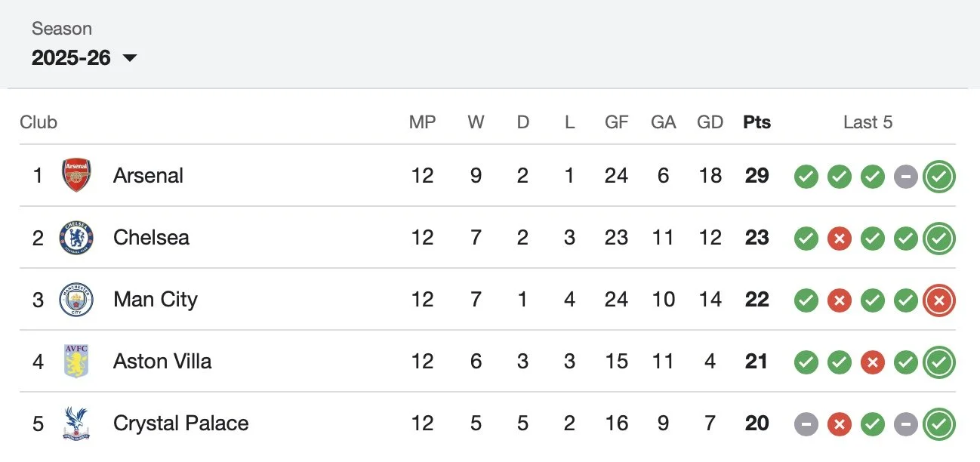Click the Crystal Palace club crest

[76, 423]
